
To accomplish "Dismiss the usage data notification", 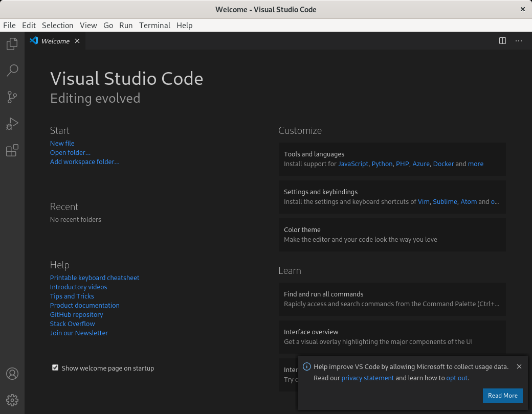I will coord(519,366).
